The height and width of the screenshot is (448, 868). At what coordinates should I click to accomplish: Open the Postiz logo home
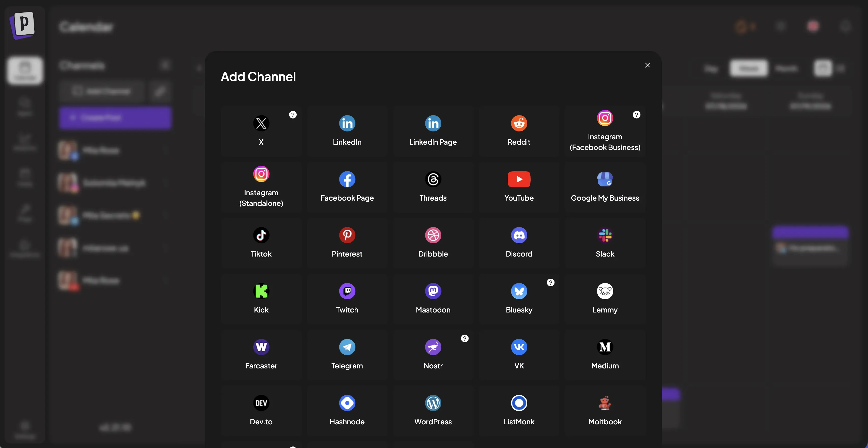[23, 25]
